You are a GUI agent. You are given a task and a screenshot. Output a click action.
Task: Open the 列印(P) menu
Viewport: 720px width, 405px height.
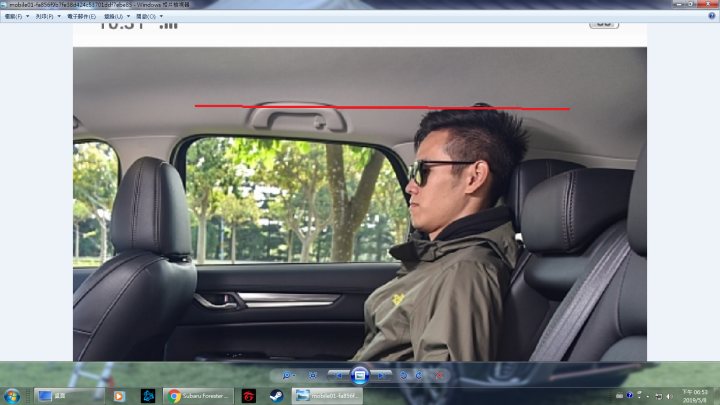pyautogui.click(x=48, y=17)
